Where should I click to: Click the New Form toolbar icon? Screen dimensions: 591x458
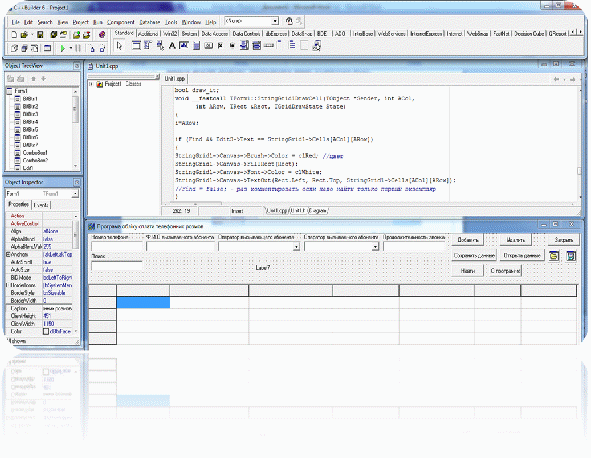(x=47, y=48)
